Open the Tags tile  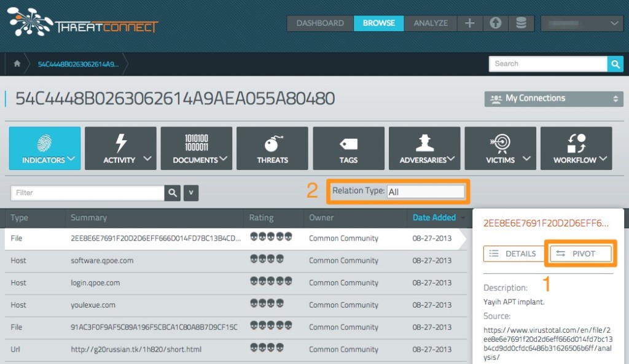348,148
